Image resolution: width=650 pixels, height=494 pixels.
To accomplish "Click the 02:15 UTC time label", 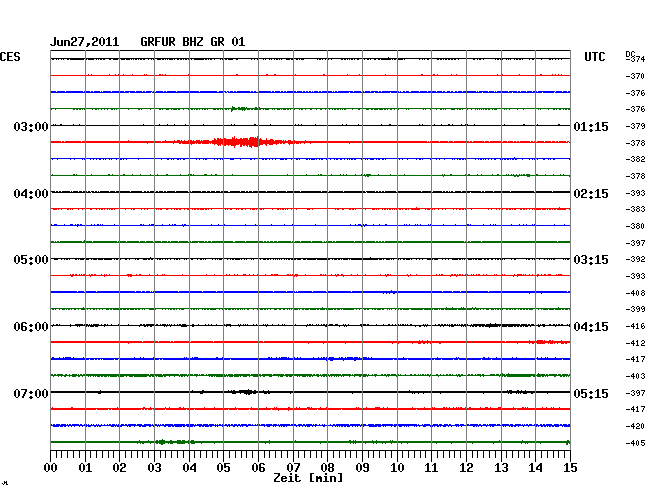I will (x=591, y=194).
